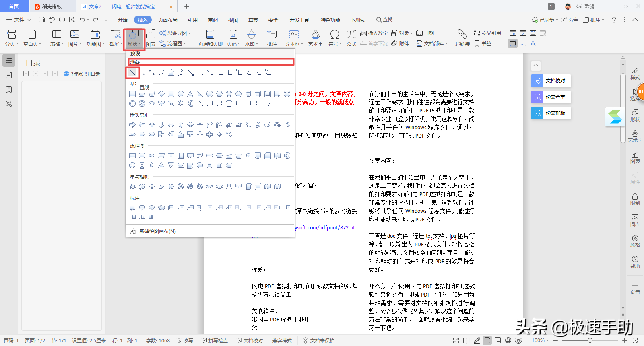
Task: Open the 页面布局 ribbon tab
Action: coord(168,20)
